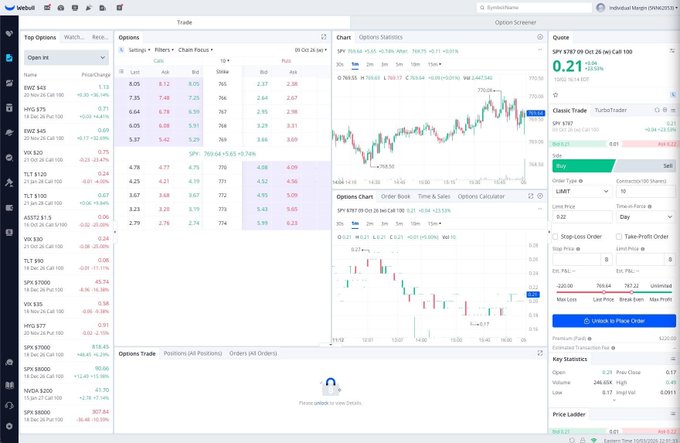
Task: Switch to the Option Screener tab
Action: (x=515, y=22)
